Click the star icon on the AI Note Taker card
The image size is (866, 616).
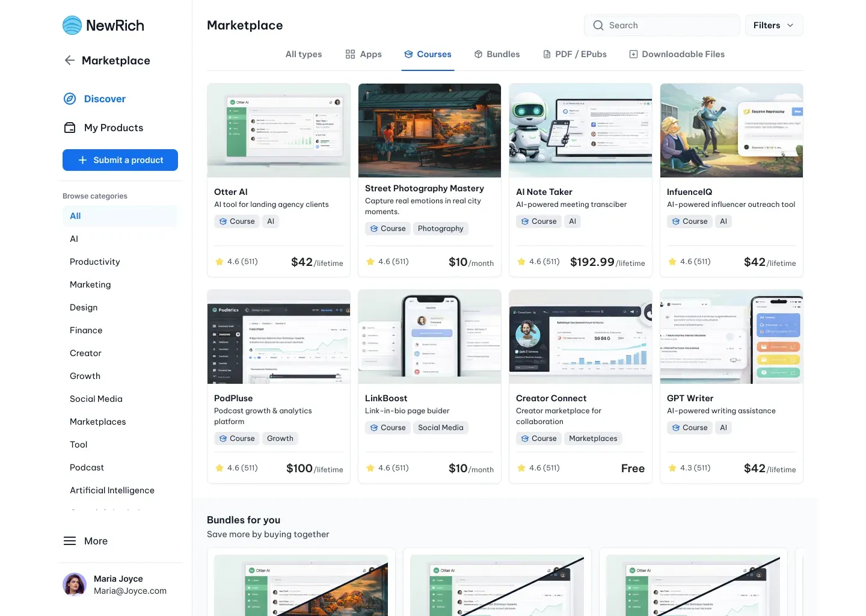tap(521, 262)
